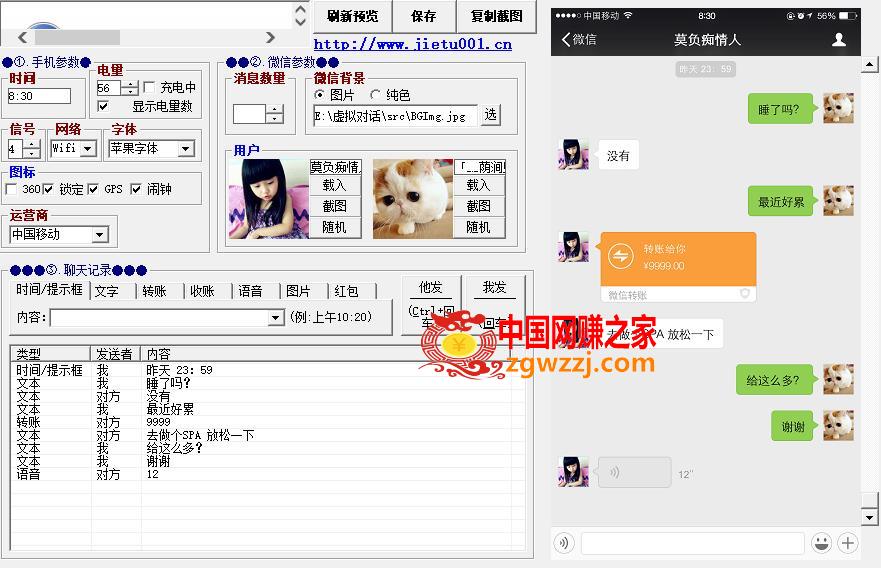Click the 内容 text input field

159,318
